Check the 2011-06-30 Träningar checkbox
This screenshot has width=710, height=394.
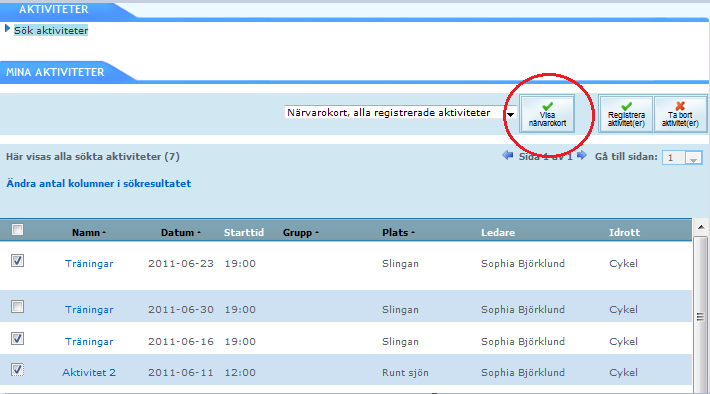pos(17,307)
